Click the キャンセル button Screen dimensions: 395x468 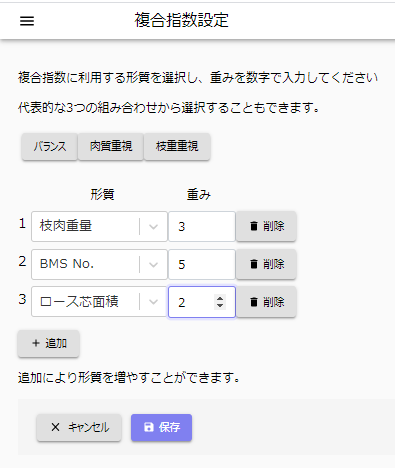79,427
